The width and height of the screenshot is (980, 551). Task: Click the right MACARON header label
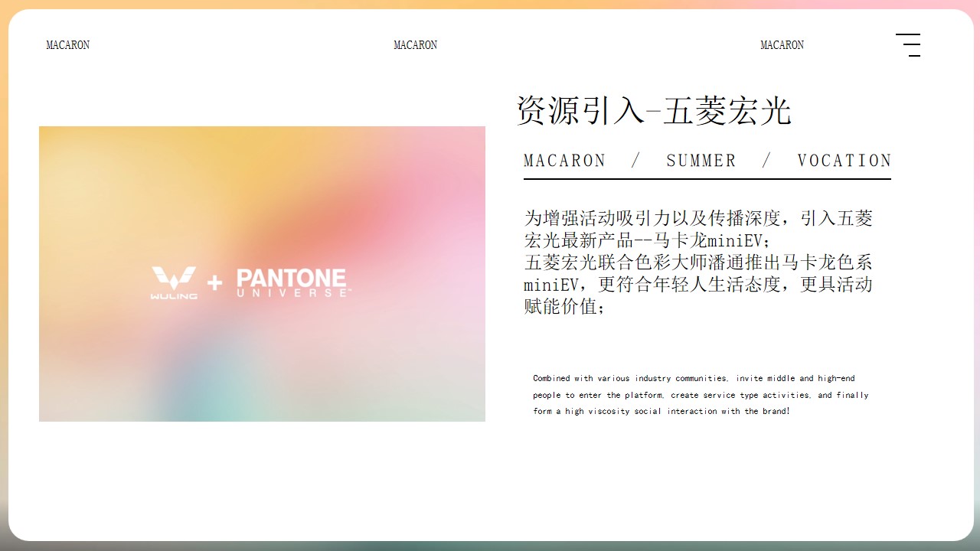point(782,45)
